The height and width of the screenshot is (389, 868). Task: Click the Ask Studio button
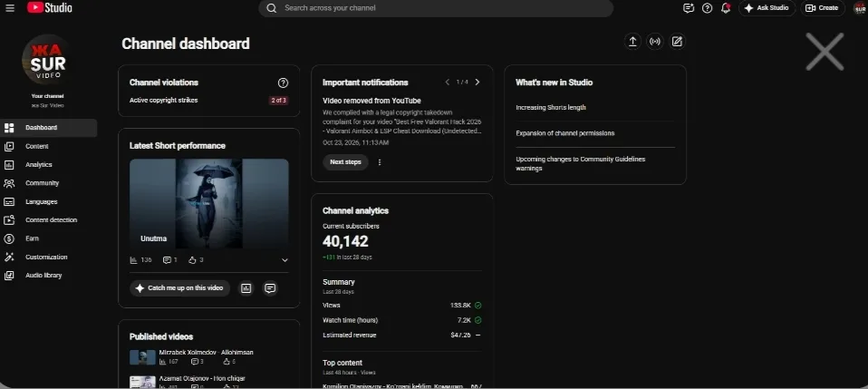tap(767, 8)
